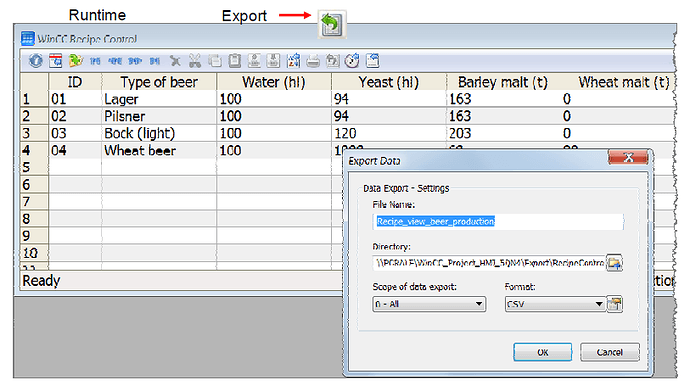
Task: Click the Write tags toolbar icon
Action: point(273,60)
